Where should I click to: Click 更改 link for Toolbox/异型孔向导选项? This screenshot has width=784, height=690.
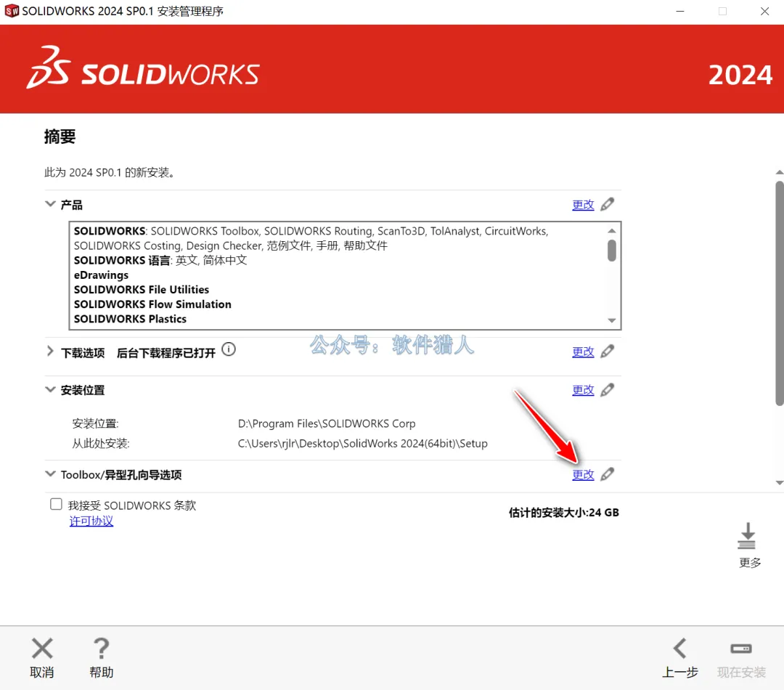pyautogui.click(x=583, y=474)
